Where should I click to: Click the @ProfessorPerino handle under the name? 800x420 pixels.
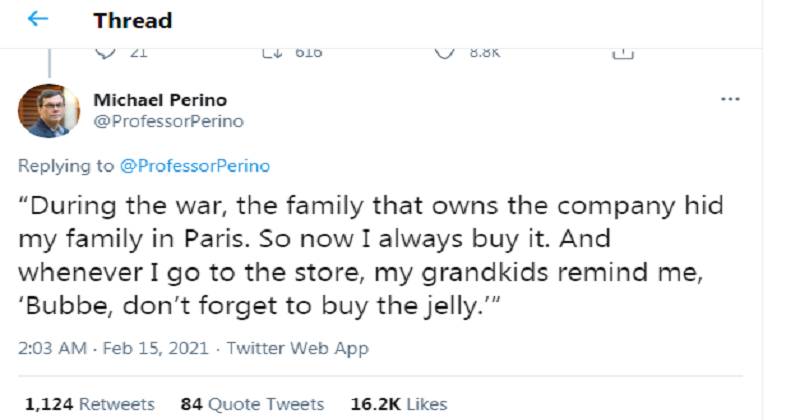[168, 121]
